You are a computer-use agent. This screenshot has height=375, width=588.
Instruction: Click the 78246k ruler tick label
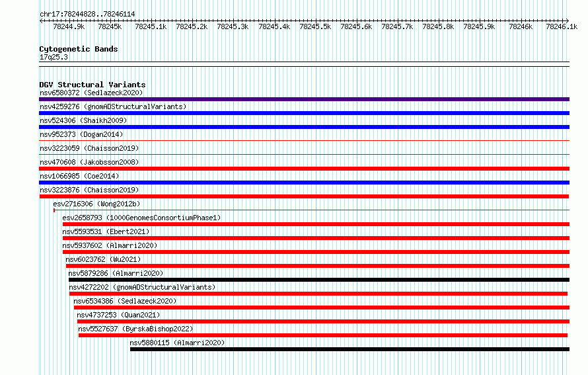[521, 26]
